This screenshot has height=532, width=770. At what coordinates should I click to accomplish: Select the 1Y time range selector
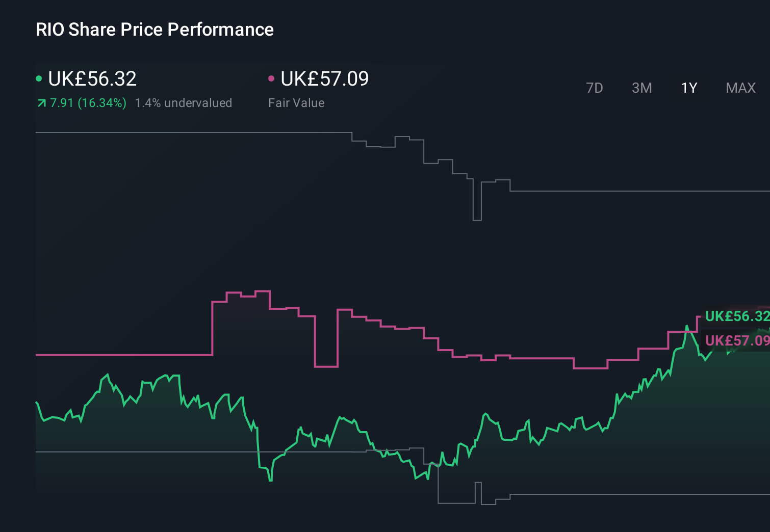(688, 88)
